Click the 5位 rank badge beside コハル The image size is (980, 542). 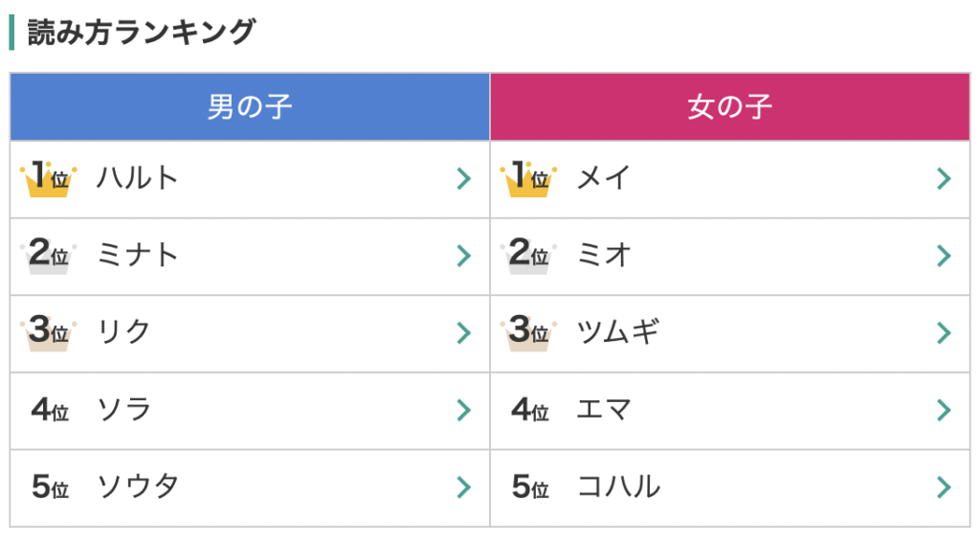[530, 487]
